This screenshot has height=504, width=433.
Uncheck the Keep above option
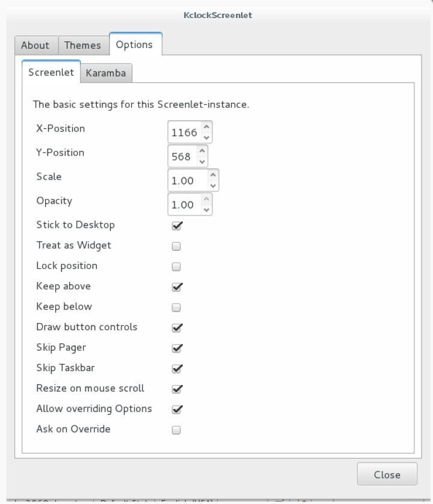(x=177, y=287)
